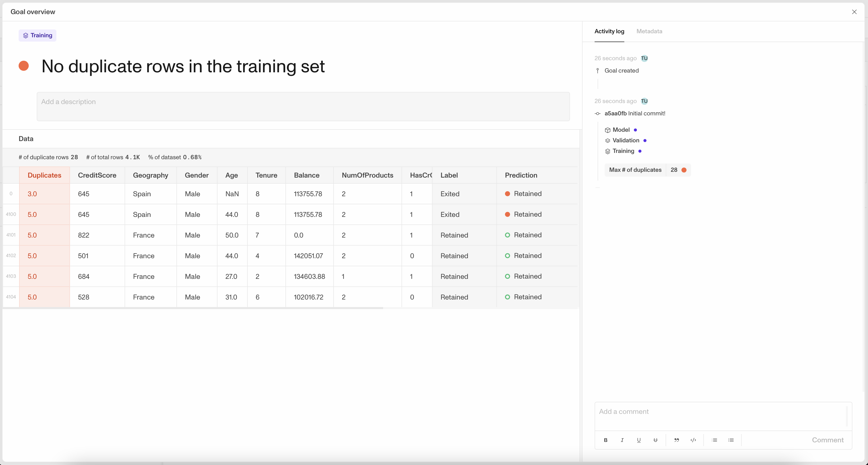Viewport: 868px width, 465px height.
Task: Click the Training tag badge
Action: pyautogui.click(x=38, y=36)
